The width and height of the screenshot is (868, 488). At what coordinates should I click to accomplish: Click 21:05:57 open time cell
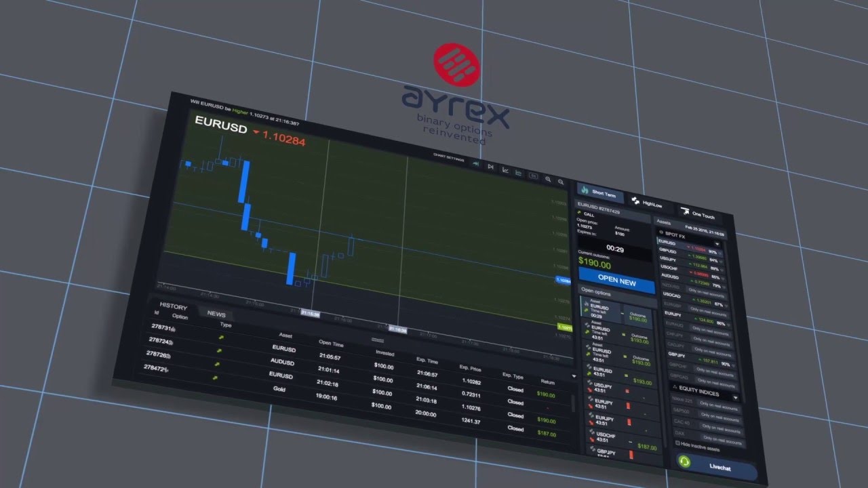(330, 357)
